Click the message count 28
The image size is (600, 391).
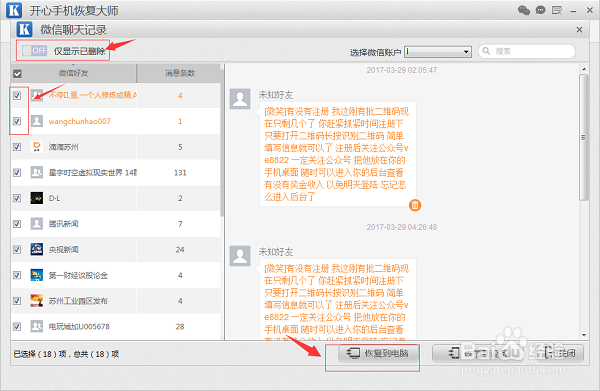(x=180, y=326)
